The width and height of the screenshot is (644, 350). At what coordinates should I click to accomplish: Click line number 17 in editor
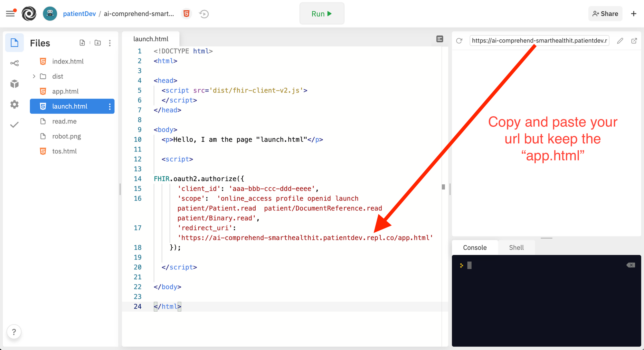(137, 228)
